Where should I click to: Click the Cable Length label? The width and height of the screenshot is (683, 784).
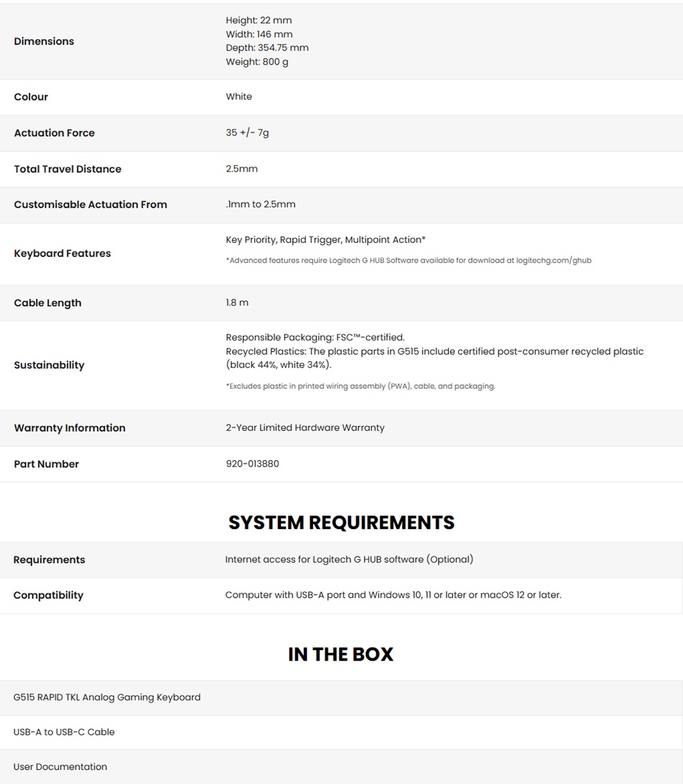coord(48,303)
